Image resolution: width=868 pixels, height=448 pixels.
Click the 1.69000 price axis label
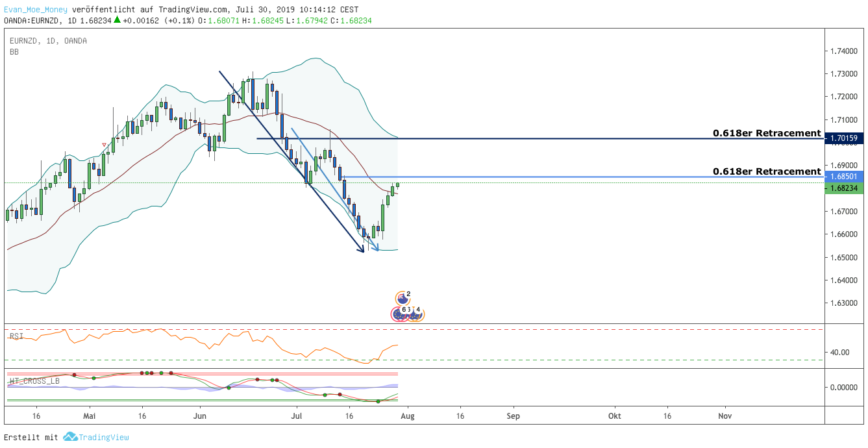pyautogui.click(x=845, y=166)
